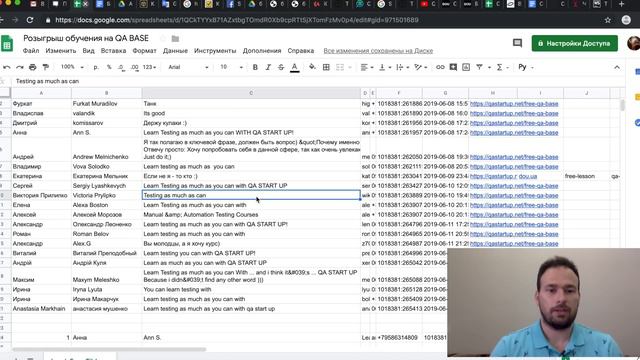Move document with folder icon
The image size is (640, 360).
[175, 38]
